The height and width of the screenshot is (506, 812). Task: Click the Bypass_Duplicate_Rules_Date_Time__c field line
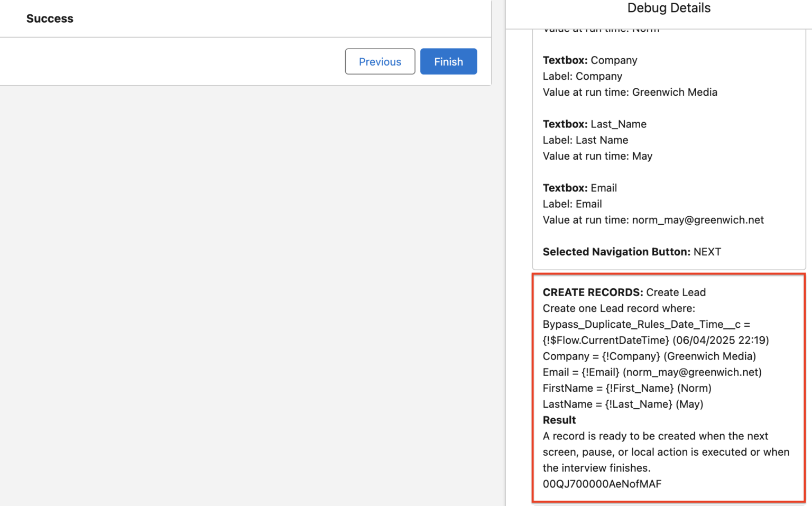click(646, 325)
